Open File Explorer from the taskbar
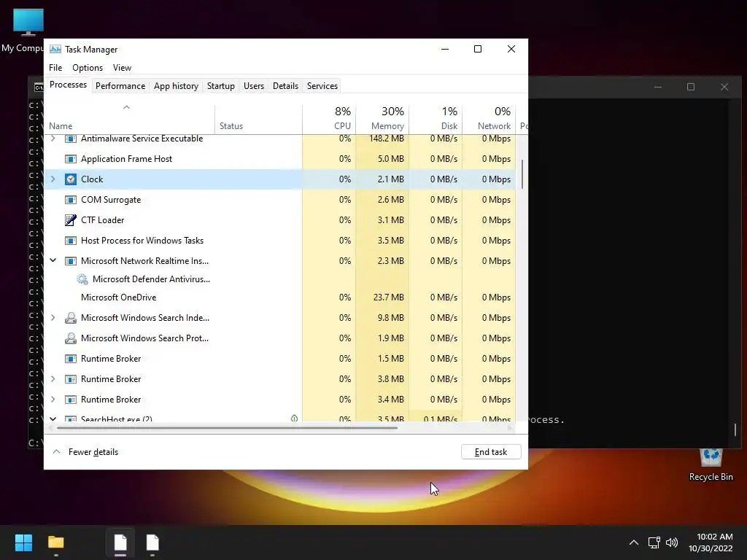 56,542
